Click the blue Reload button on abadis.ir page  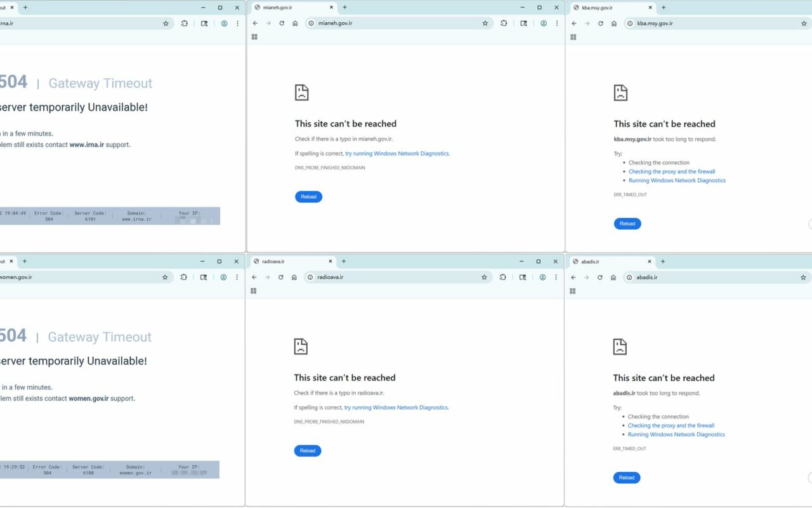point(627,478)
